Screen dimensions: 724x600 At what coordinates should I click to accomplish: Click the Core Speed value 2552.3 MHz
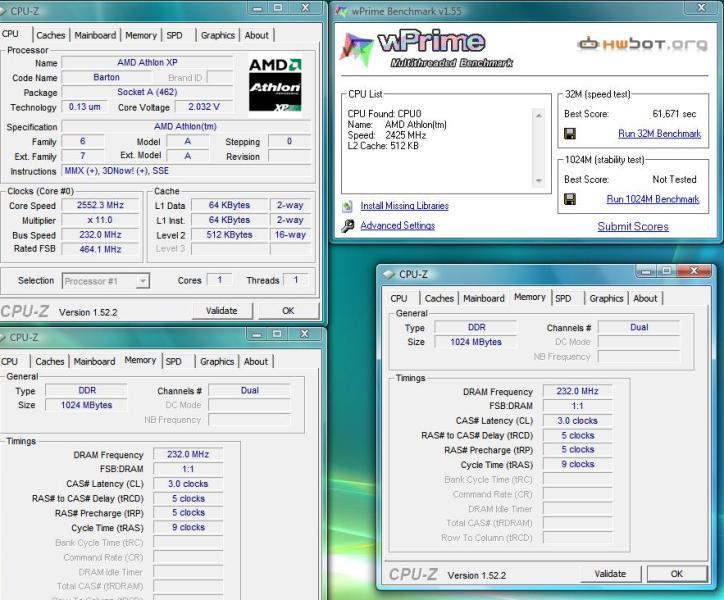click(100, 205)
